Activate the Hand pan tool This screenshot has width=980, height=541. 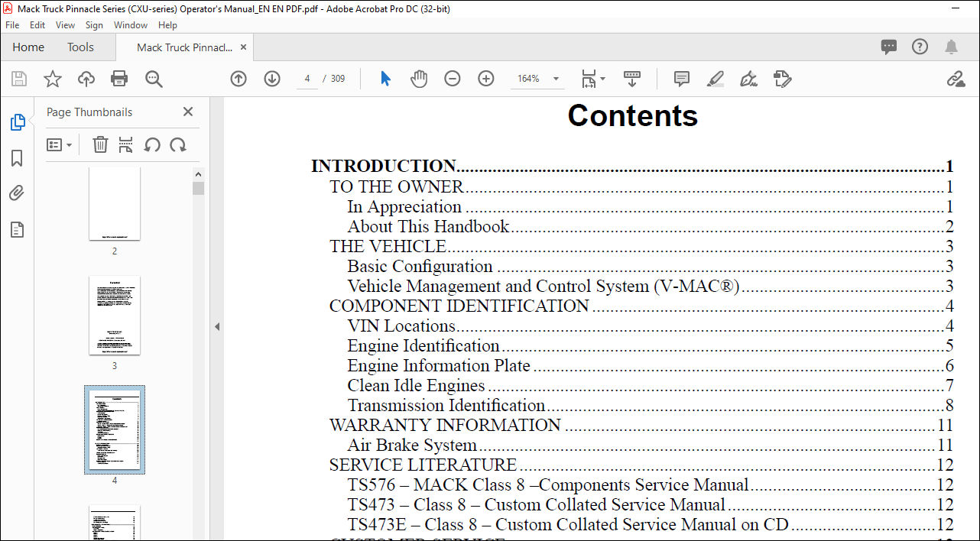[419, 79]
